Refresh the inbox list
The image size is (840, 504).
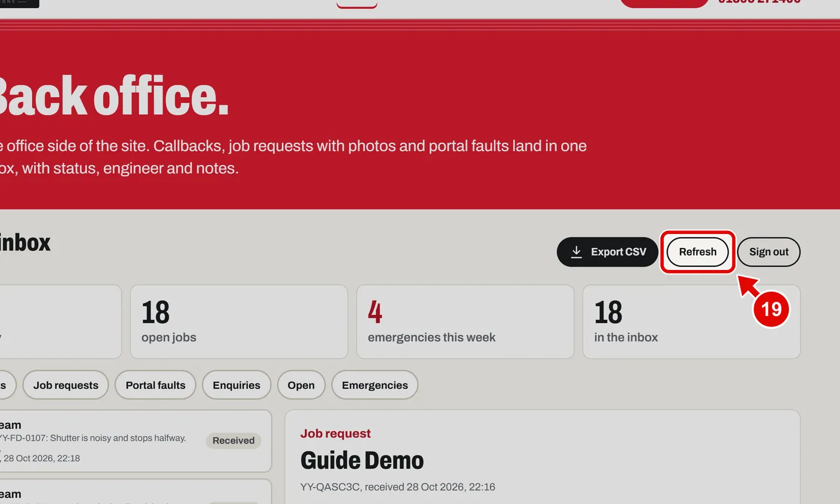coord(698,252)
